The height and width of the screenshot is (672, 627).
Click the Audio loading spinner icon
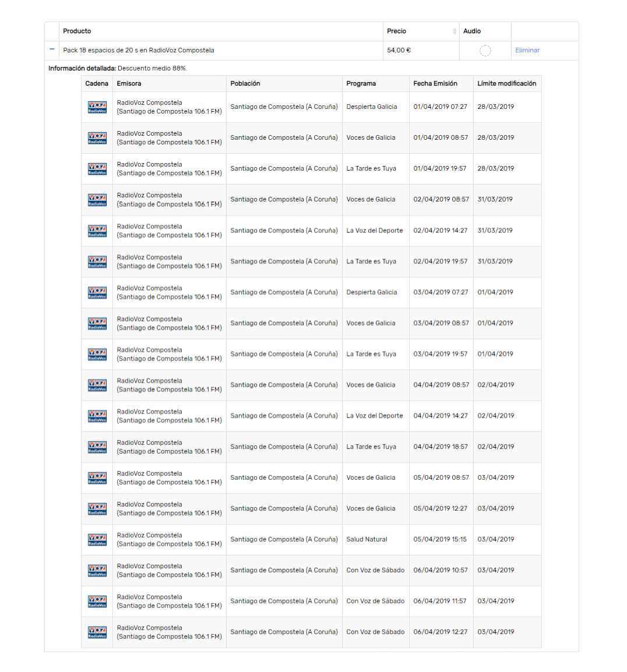[x=485, y=51]
